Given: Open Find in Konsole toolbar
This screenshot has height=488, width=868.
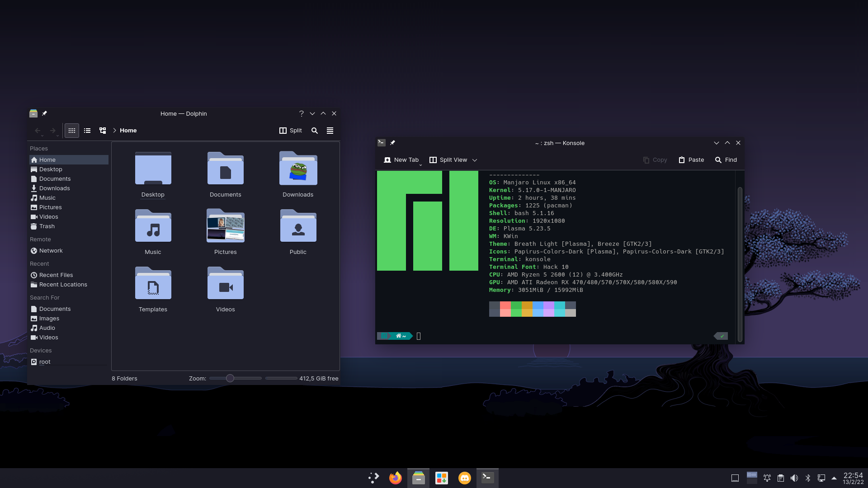Looking at the screenshot, I should [726, 160].
